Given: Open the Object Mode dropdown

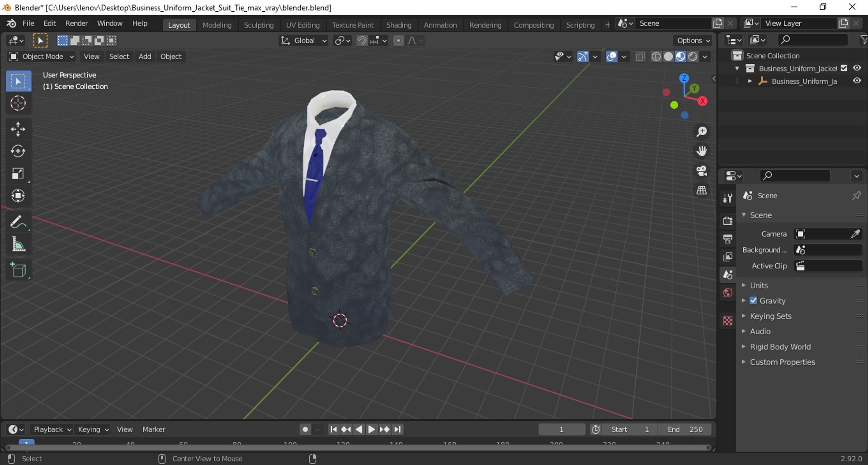Looking at the screenshot, I should coord(42,57).
